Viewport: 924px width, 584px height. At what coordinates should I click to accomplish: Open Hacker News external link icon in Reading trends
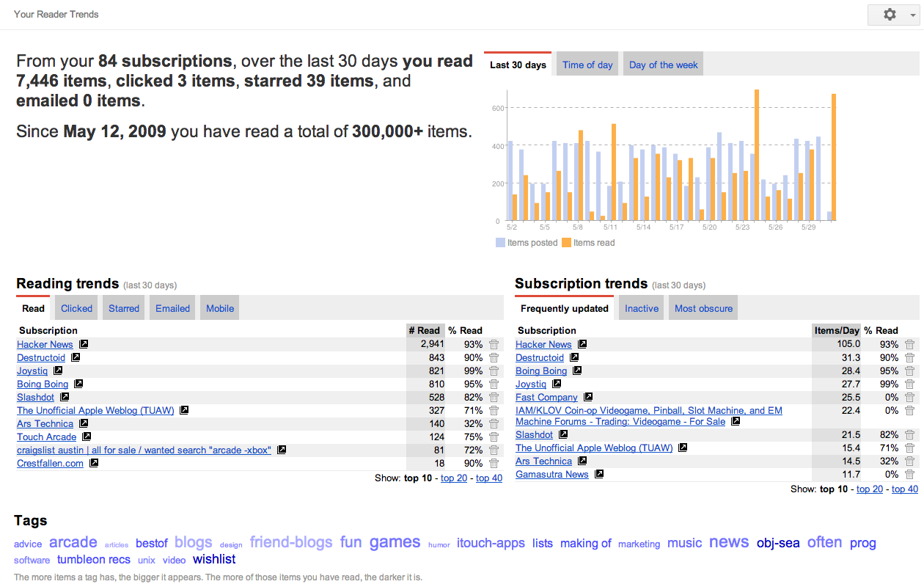(x=84, y=344)
